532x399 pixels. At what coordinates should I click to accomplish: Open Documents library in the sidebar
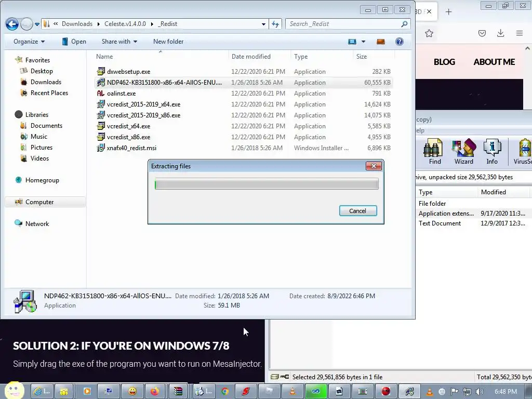point(46,126)
